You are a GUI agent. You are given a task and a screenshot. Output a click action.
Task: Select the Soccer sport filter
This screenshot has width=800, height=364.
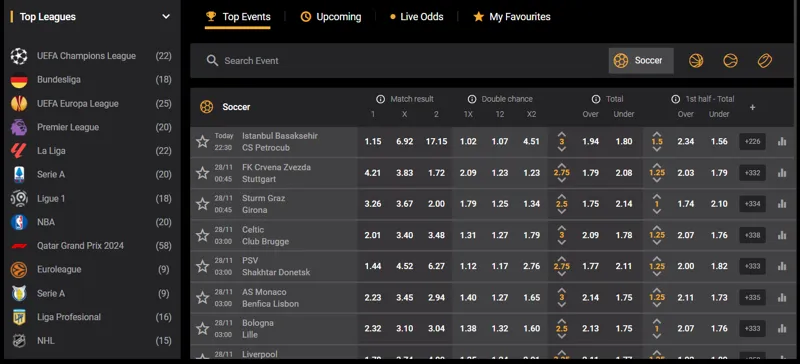click(641, 61)
